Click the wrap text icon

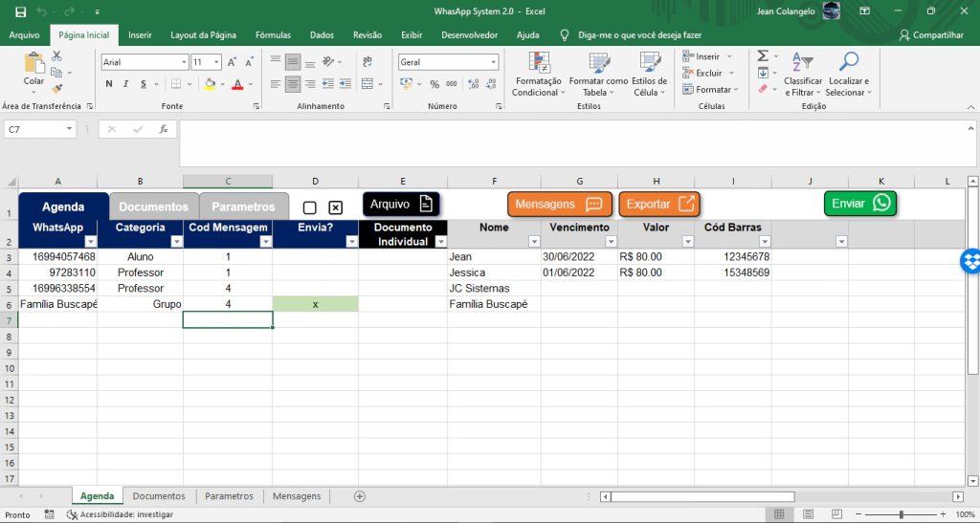click(367, 61)
